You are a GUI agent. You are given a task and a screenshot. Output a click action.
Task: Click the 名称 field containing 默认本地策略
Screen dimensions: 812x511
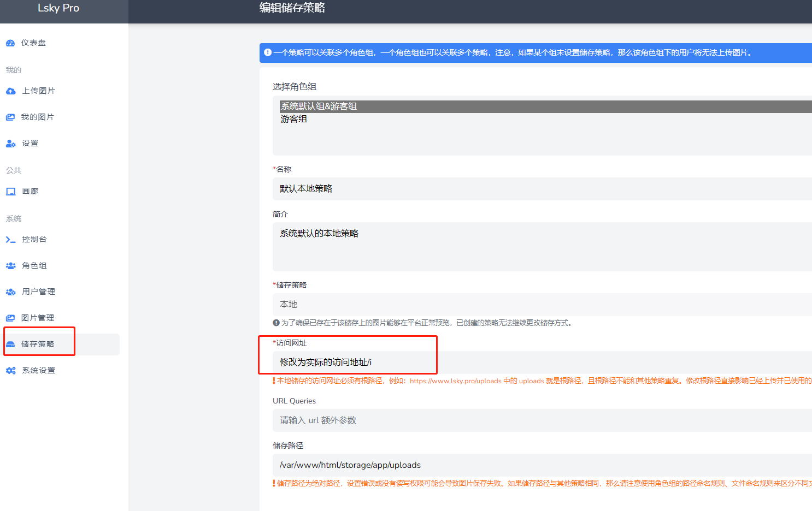(x=541, y=189)
